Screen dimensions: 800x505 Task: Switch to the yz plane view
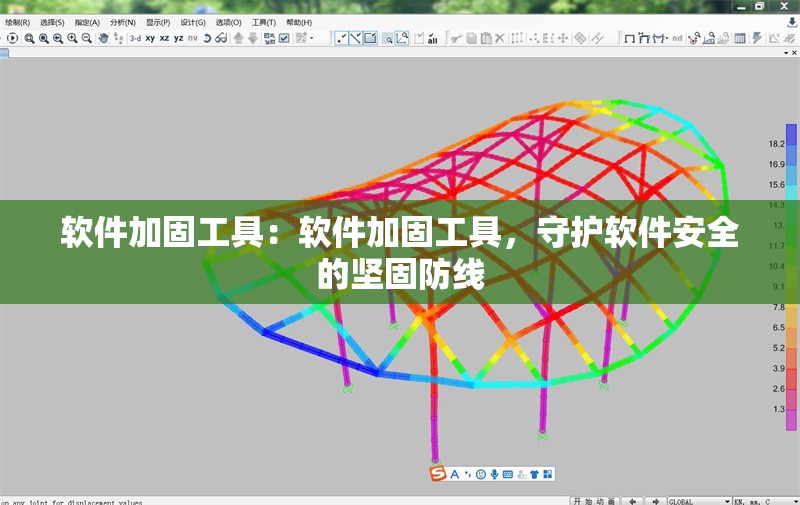pyautogui.click(x=179, y=38)
